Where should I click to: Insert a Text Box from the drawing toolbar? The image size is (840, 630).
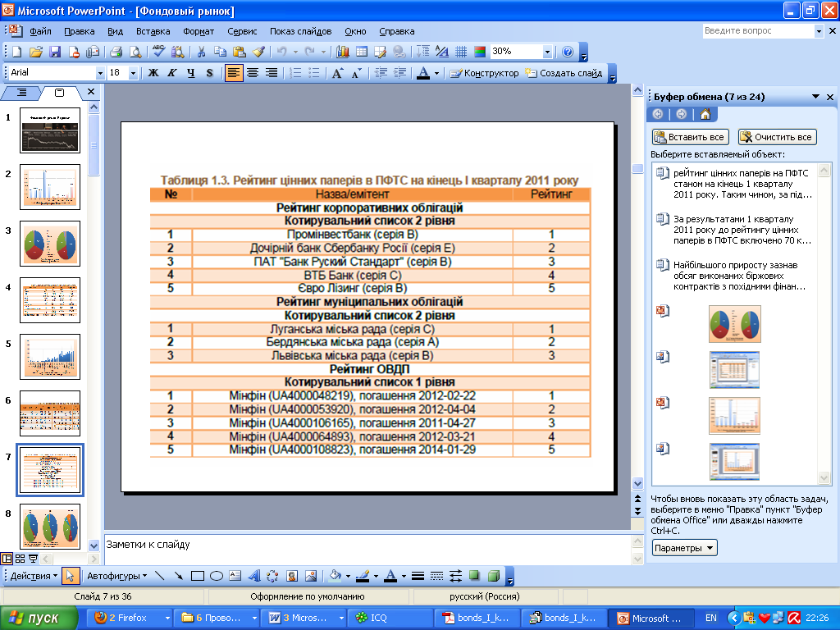coord(235,576)
